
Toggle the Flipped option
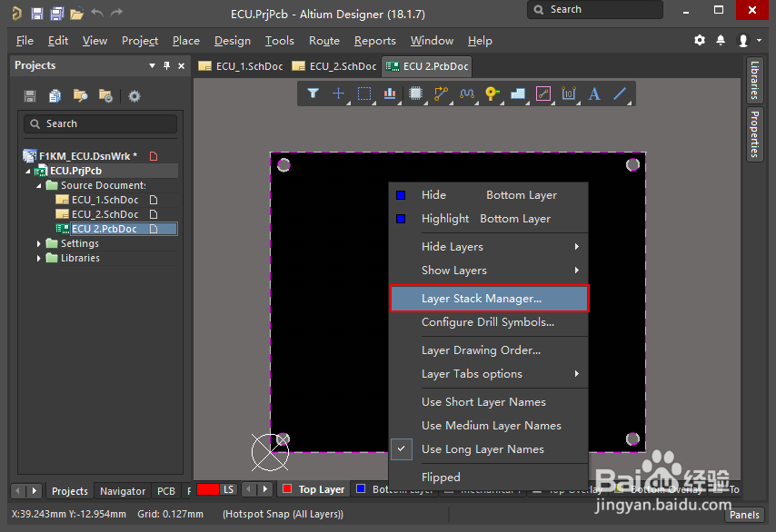coord(441,478)
